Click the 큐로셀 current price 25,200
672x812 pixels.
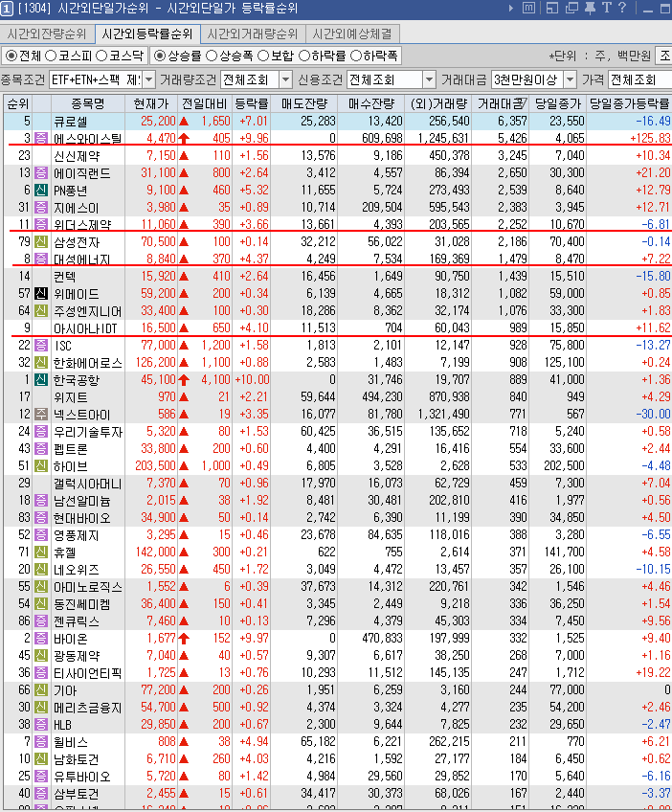point(158,122)
